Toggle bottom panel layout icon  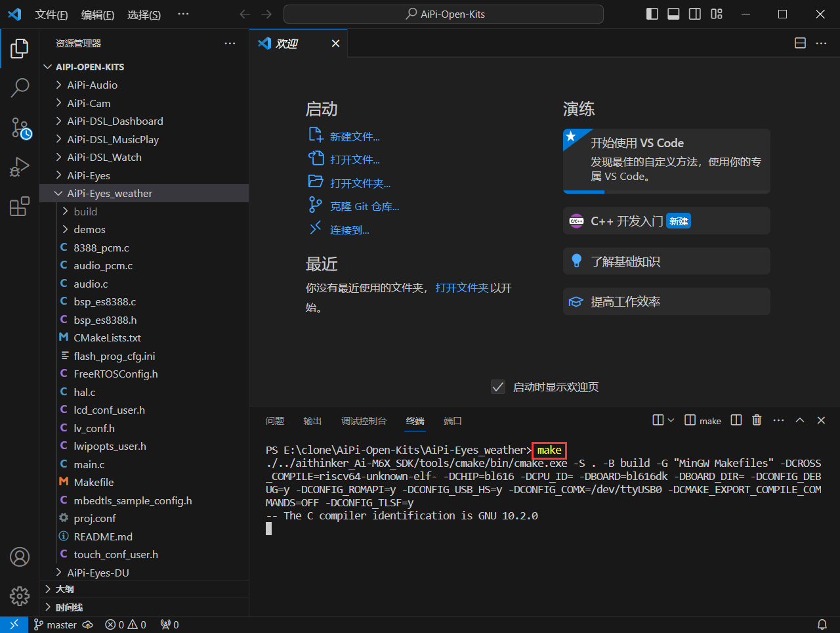pyautogui.click(x=673, y=14)
